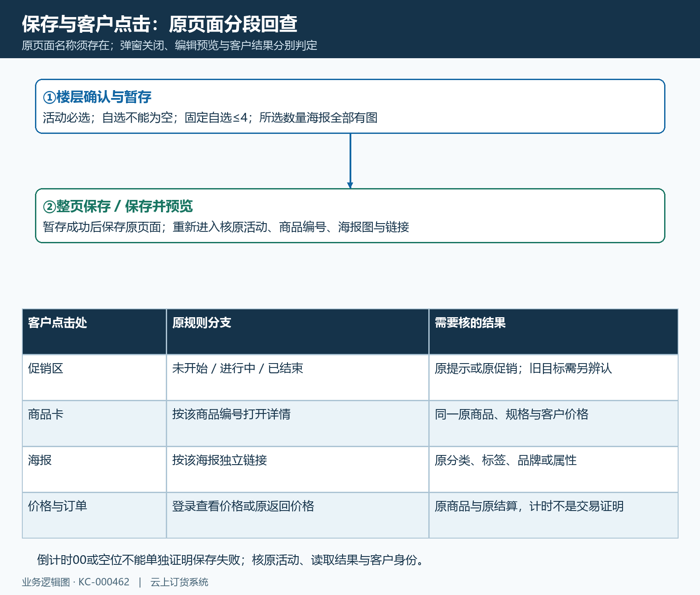Select the line starting with 暂存成功后保存原页面
The width and height of the screenshot is (700, 595).
click(226, 227)
